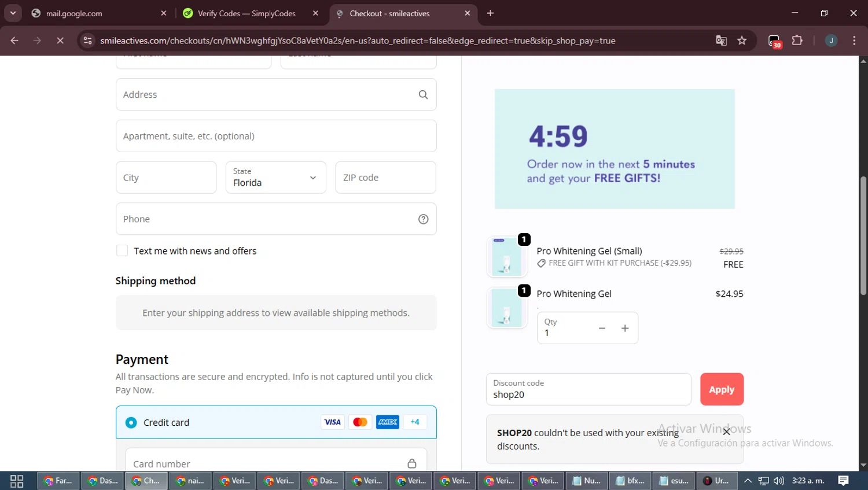Dismiss the SHOP20 discount error message
The image size is (868, 490).
click(726, 432)
